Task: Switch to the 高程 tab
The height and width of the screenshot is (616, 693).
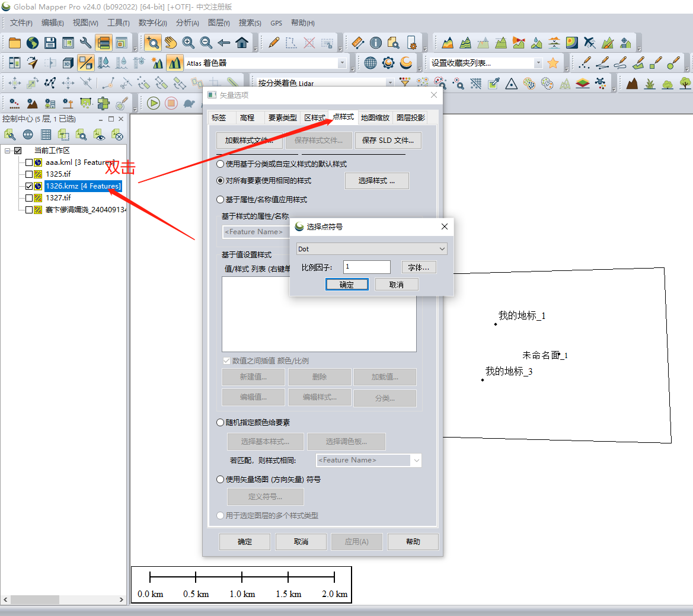Action: pyautogui.click(x=247, y=117)
